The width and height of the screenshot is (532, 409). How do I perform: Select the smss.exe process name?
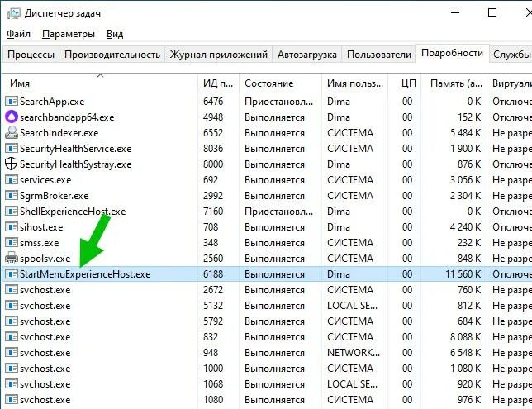pyautogui.click(x=40, y=243)
